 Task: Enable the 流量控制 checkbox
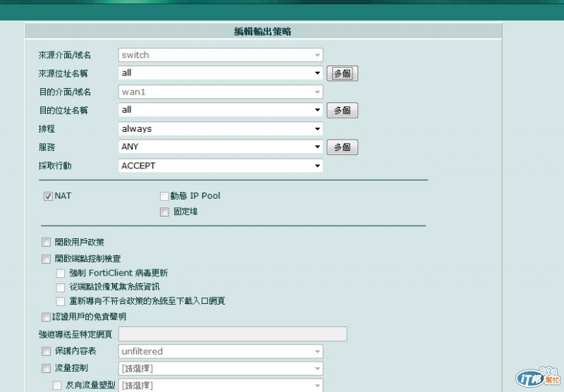(x=46, y=368)
